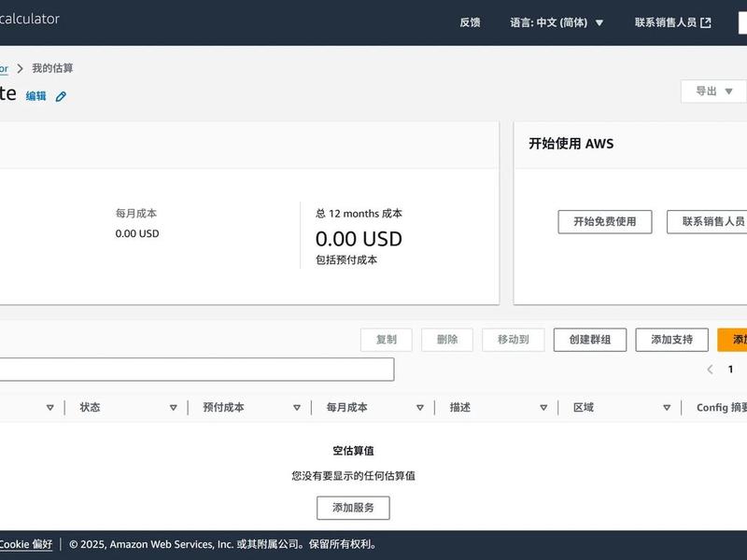Click the 开始使用 AWS heading
This screenshot has width=747, height=560.
[571, 144]
